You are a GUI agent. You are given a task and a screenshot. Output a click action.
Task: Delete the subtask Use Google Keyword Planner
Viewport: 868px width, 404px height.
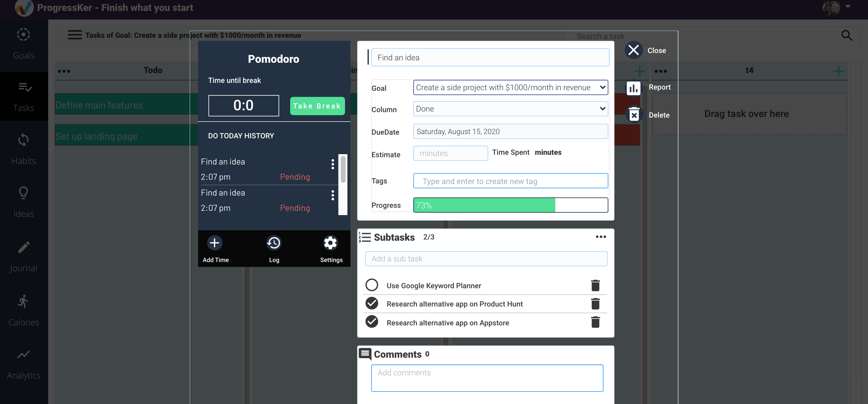pos(596,285)
